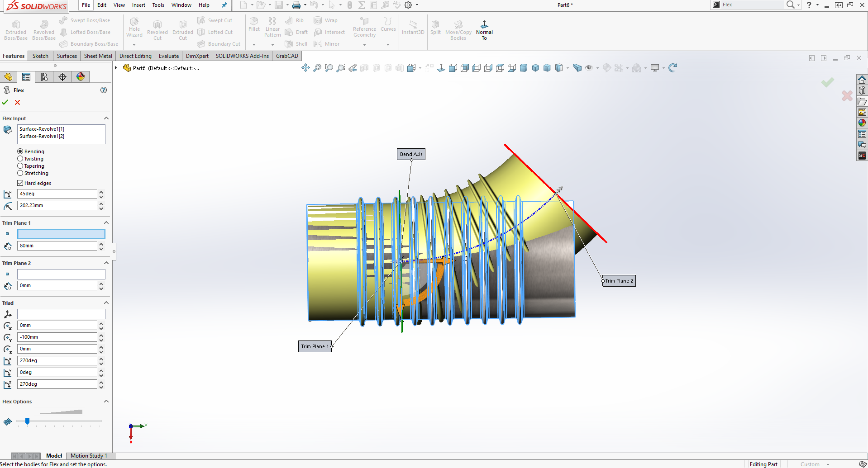The image size is (868, 468).
Task: Click viewport red cancel X
Action: point(847,95)
